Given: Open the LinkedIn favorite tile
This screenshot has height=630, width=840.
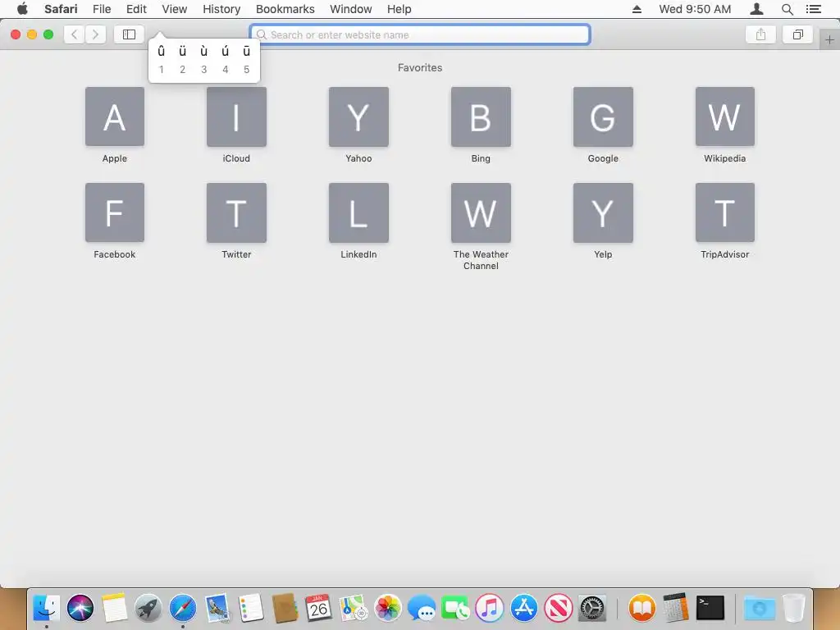Looking at the screenshot, I should pos(358,212).
